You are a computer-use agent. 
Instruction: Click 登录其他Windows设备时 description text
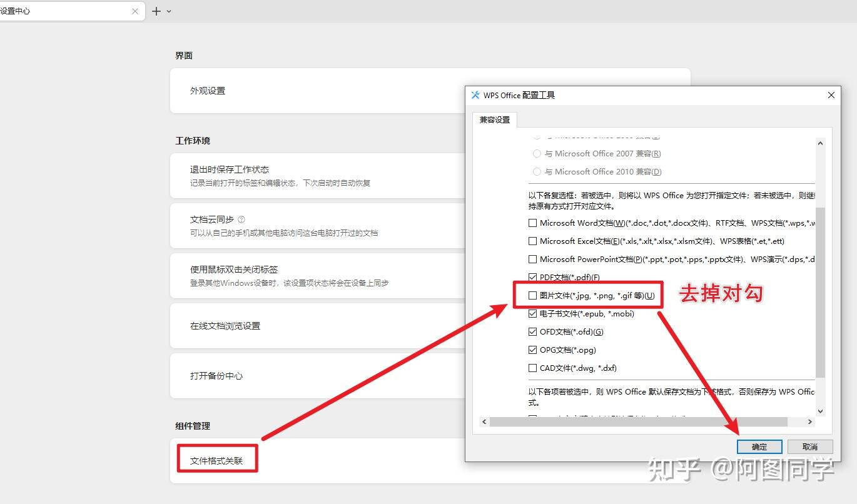click(x=290, y=283)
